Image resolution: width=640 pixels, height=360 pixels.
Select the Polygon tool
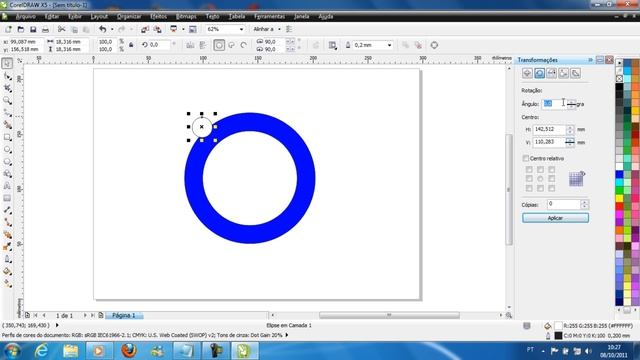pyautogui.click(x=7, y=162)
